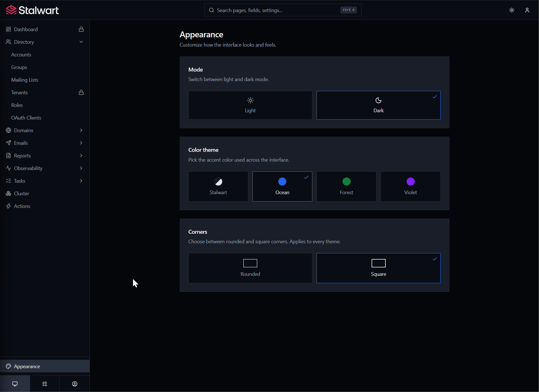Click the Stalwart logo

coord(32,10)
